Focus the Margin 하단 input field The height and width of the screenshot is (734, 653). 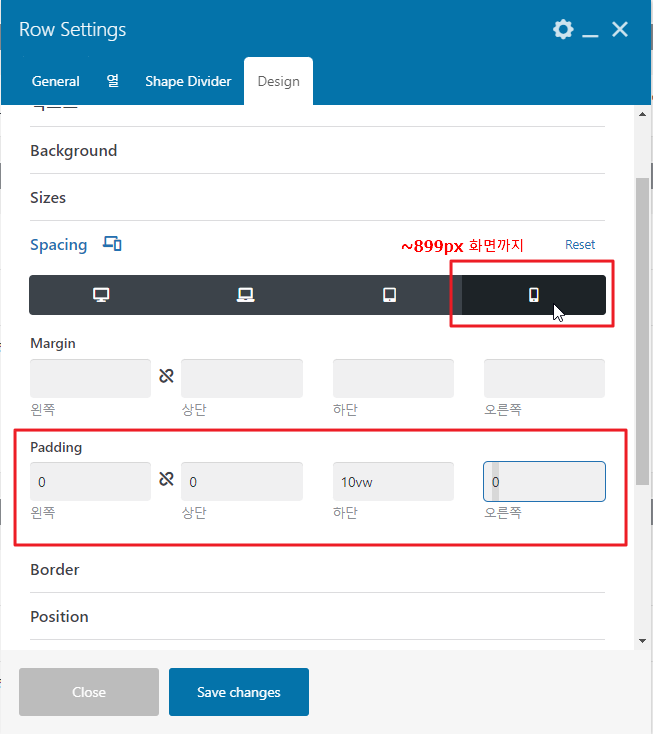[393, 378]
